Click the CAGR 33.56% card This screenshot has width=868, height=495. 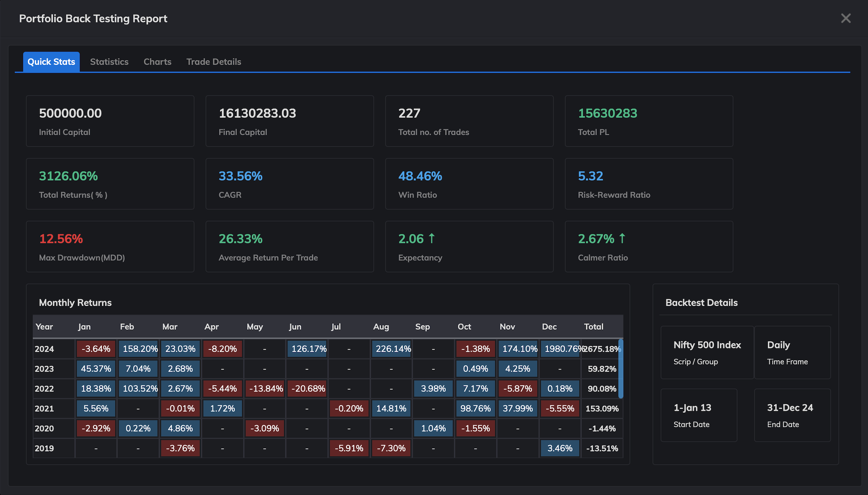click(289, 184)
